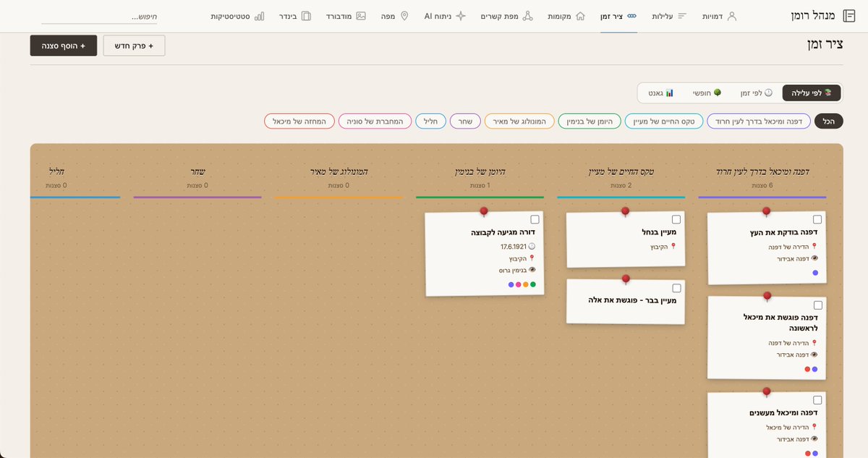Click the pushpin on מעיין בבר - פוגשת את אלה
Image resolution: width=868 pixels, height=458 pixels.
(x=626, y=279)
